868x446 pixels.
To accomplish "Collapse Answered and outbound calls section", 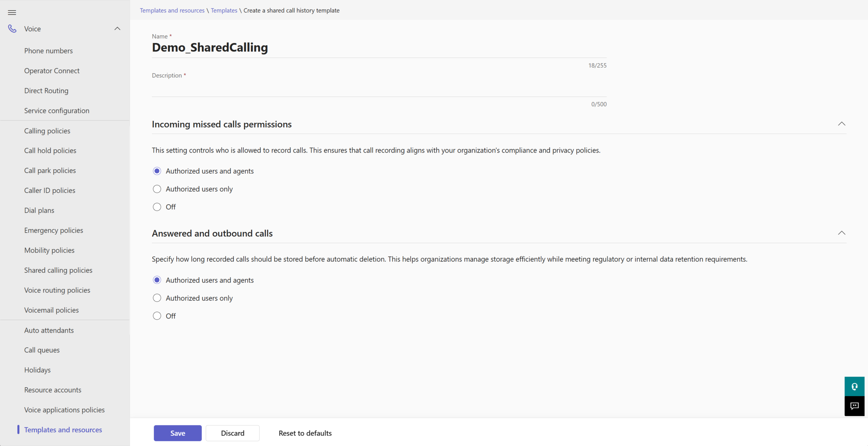I will tap(841, 233).
